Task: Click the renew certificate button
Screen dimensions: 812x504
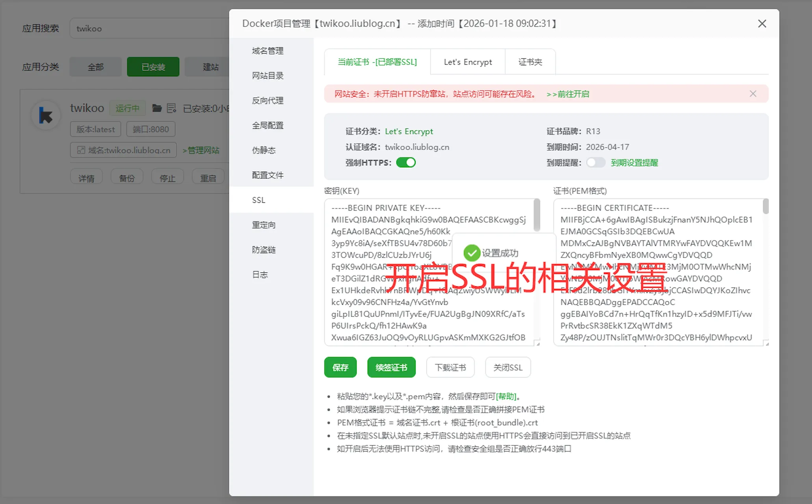Action: pyautogui.click(x=391, y=367)
